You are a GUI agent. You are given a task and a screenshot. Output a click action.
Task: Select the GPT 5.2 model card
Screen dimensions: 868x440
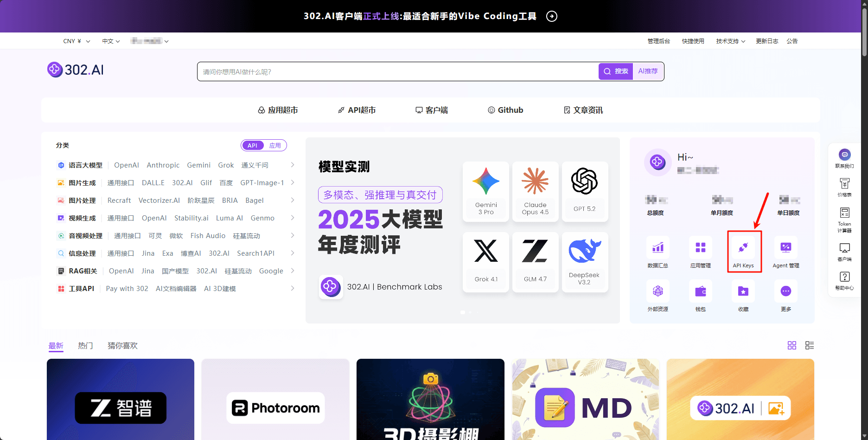click(x=584, y=192)
